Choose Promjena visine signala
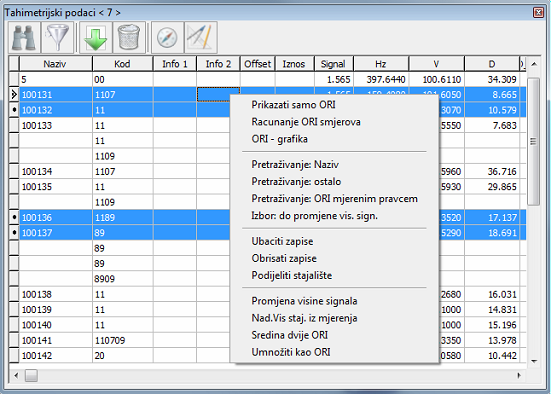This screenshot has height=394, width=551. click(304, 301)
